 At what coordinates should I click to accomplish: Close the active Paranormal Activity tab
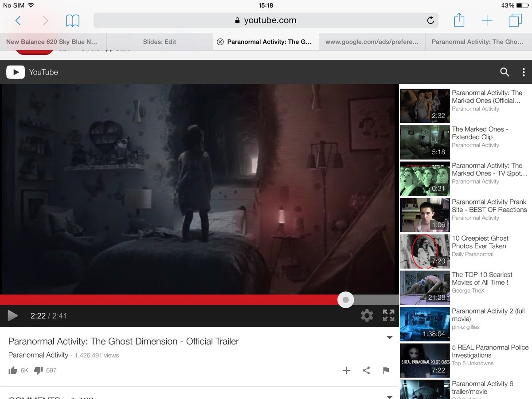(220, 42)
